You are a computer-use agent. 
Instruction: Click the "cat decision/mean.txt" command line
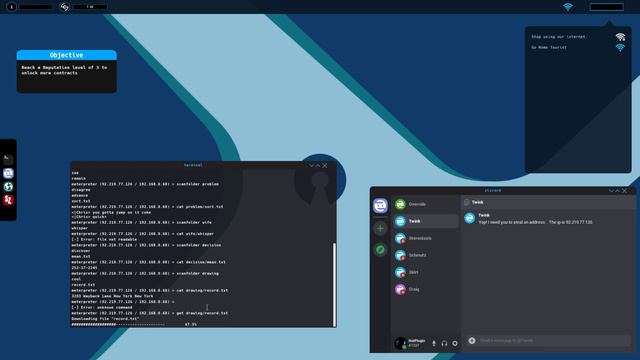pos(149,262)
